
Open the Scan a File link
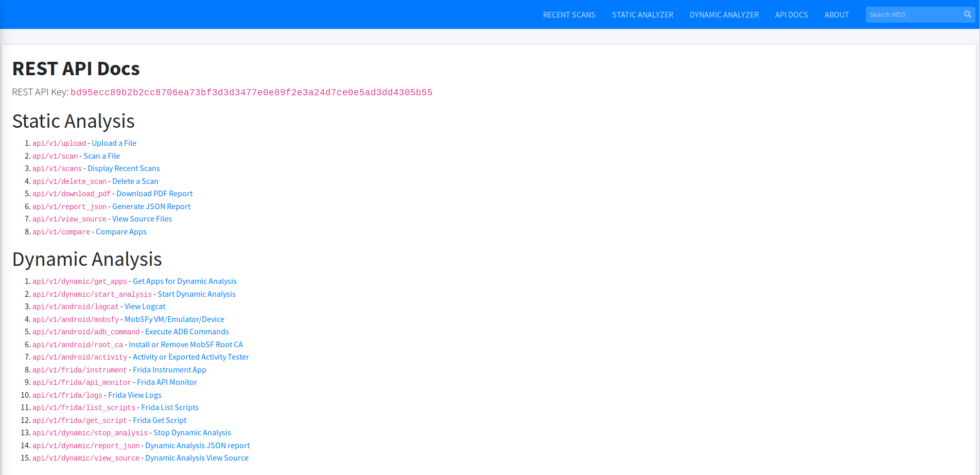pos(101,156)
